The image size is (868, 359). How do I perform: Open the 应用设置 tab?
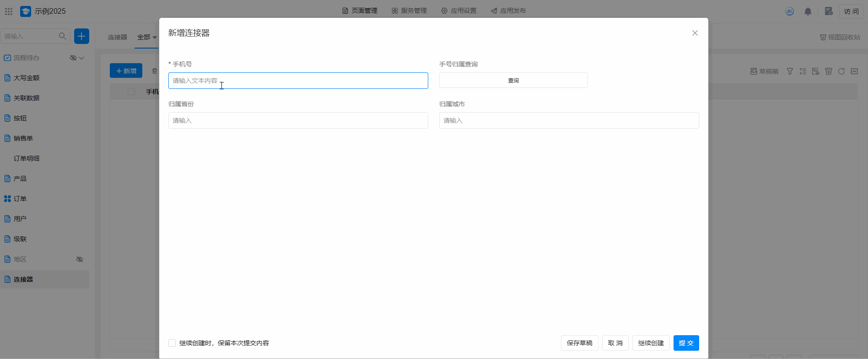(458, 11)
